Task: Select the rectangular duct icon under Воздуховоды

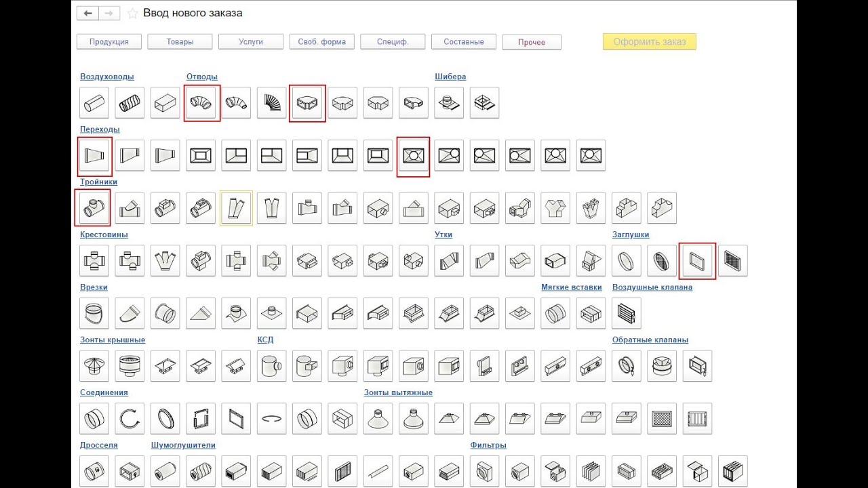Action: click(x=165, y=103)
